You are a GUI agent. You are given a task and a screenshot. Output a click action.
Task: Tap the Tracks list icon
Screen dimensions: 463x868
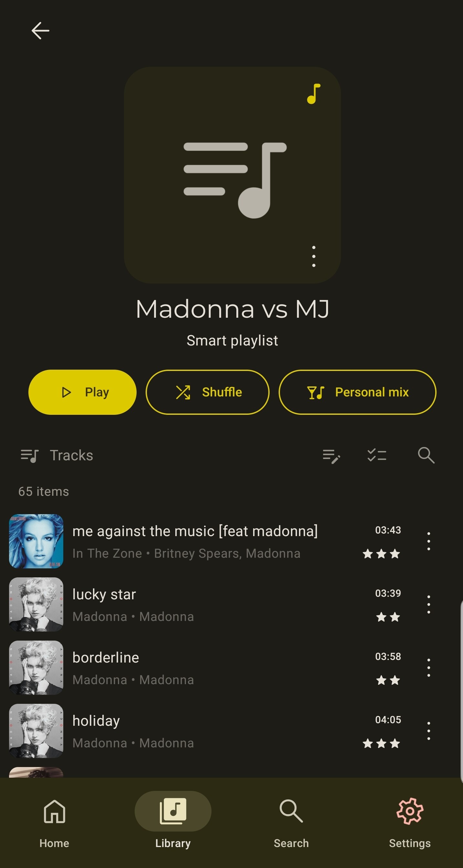[x=30, y=455]
